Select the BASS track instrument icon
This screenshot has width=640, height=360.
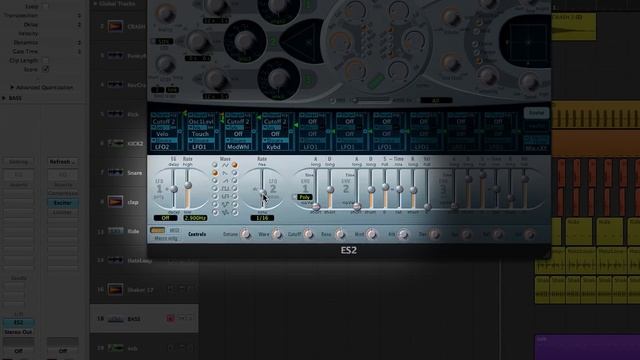(x=115, y=319)
